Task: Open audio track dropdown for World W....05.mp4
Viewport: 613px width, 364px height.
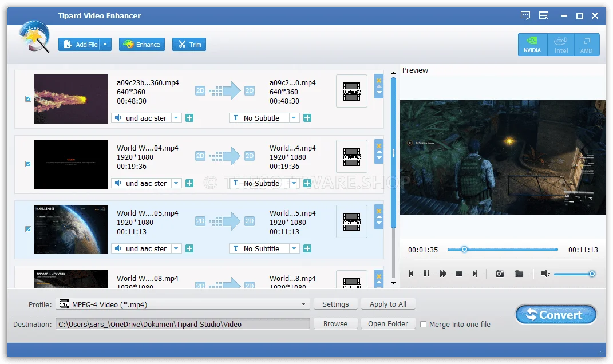Action: coord(176,248)
